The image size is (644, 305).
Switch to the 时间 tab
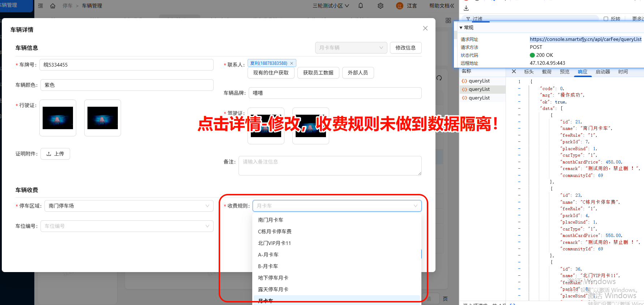[623, 72]
